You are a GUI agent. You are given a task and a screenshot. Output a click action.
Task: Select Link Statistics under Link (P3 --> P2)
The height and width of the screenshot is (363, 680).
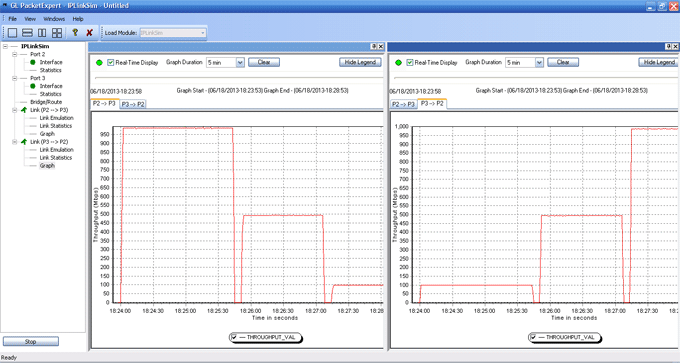pyautogui.click(x=56, y=157)
